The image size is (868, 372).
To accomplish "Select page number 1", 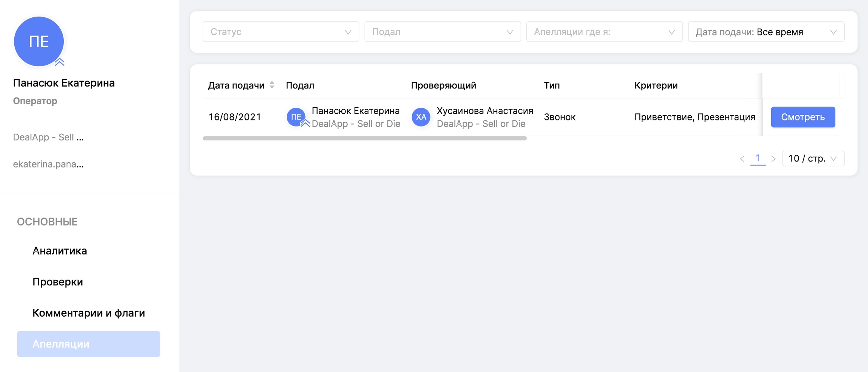I will 758,159.
